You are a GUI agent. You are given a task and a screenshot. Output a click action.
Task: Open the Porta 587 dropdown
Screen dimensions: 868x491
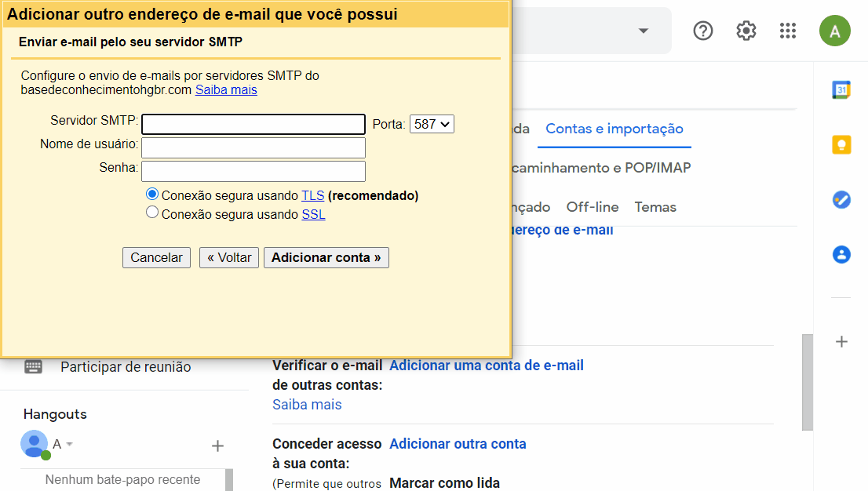[x=432, y=124]
